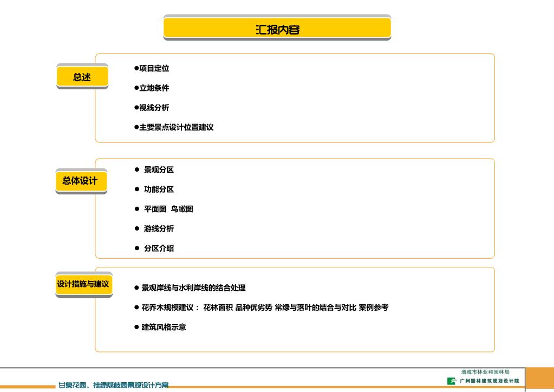
Task: Click the 建筑风格示意 bullet item
Action: (x=160, y=327)
